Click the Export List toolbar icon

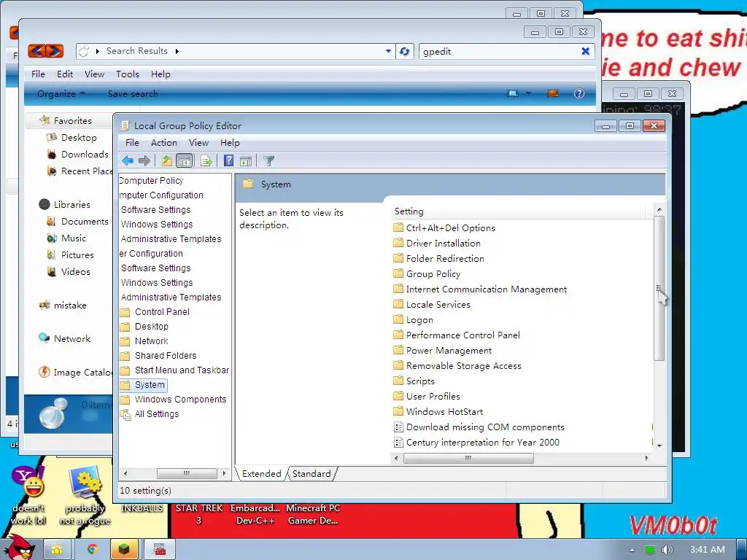point(206,161)
